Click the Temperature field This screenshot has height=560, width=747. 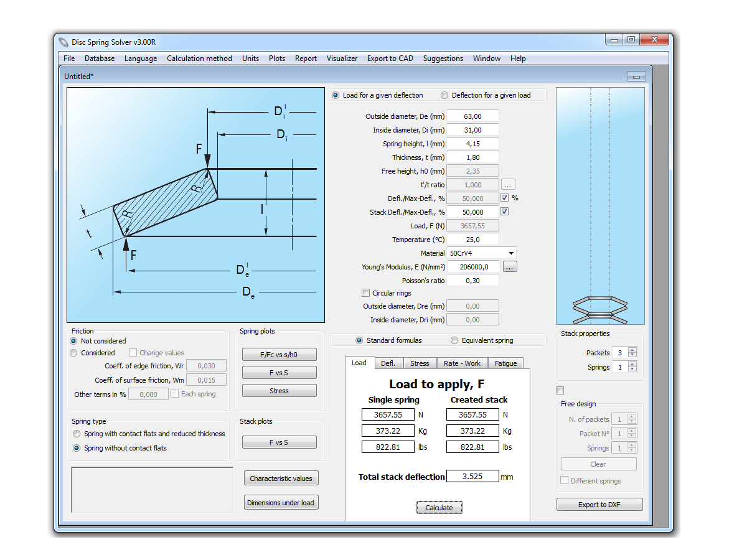click(472, 240)
